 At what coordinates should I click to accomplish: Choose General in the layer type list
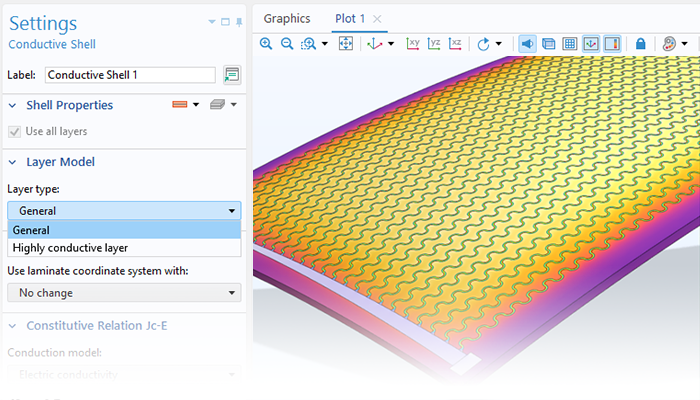32,230
